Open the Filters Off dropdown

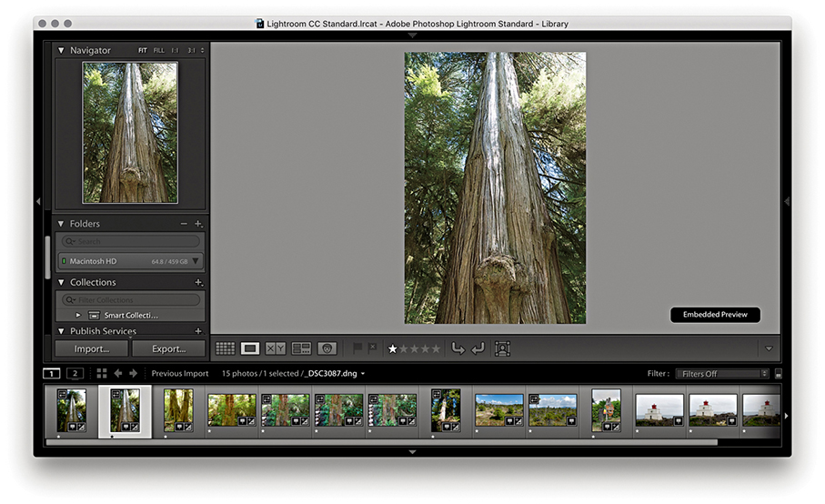click(x=721, y=374)
